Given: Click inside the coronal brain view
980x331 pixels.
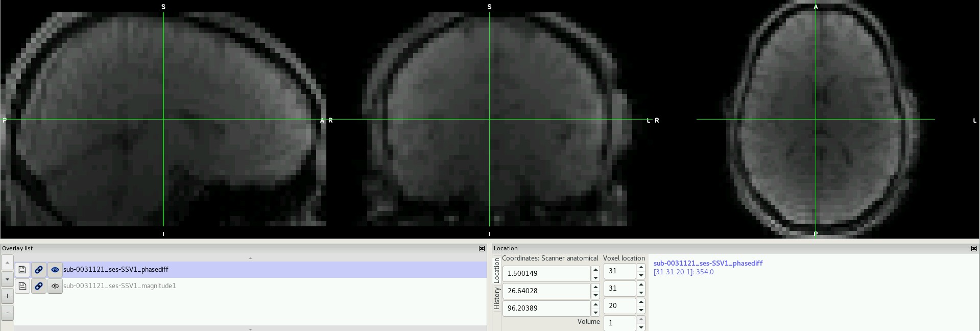Looking at the screenshot, I should point(489,120).
